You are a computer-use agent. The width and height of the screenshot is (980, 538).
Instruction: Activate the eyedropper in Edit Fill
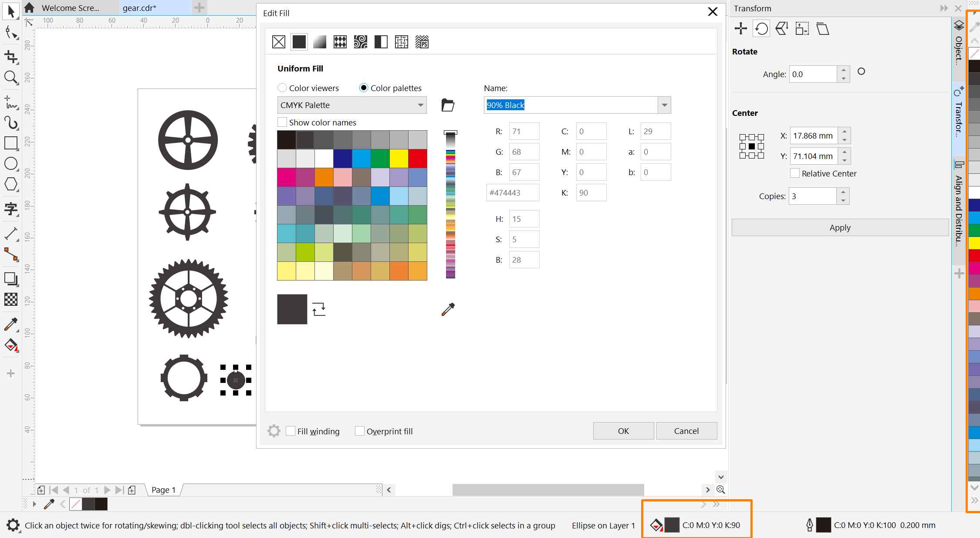448,309
